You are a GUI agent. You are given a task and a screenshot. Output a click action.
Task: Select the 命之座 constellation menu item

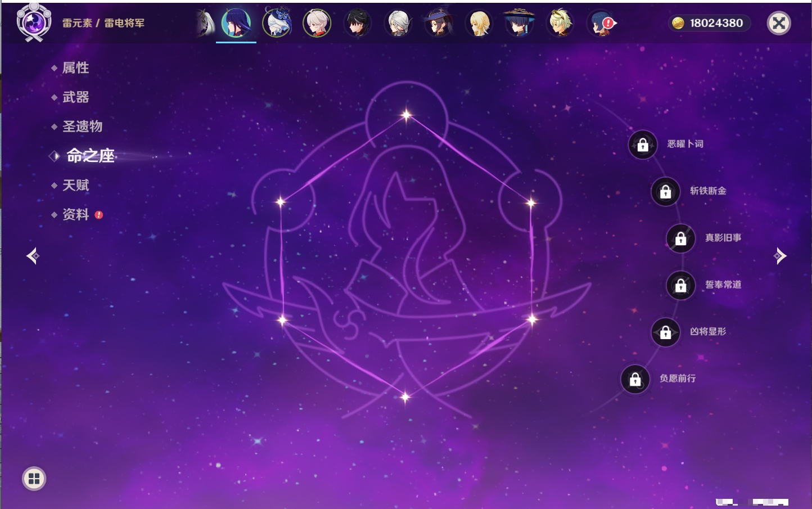(x=91, y=156)
